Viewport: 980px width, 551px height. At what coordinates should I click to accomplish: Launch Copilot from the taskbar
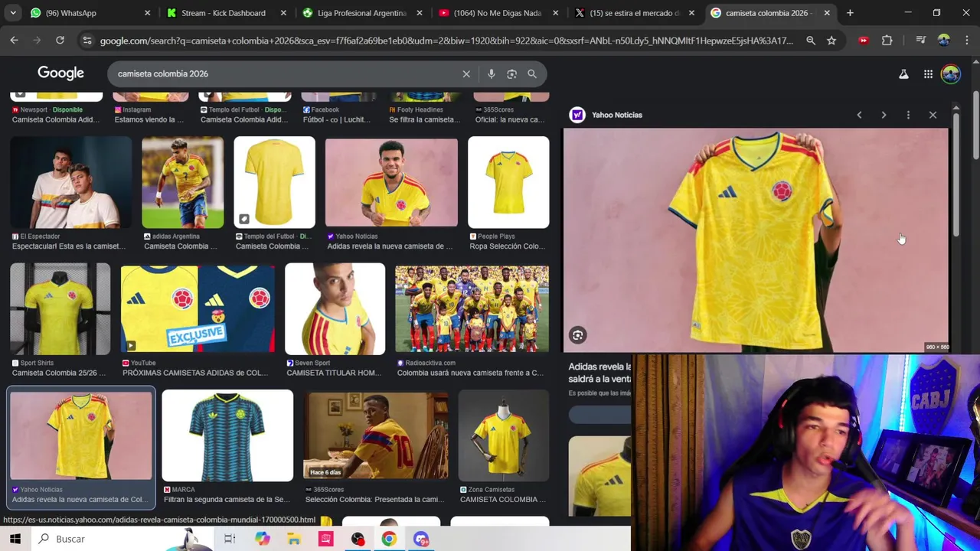(262, 539)
